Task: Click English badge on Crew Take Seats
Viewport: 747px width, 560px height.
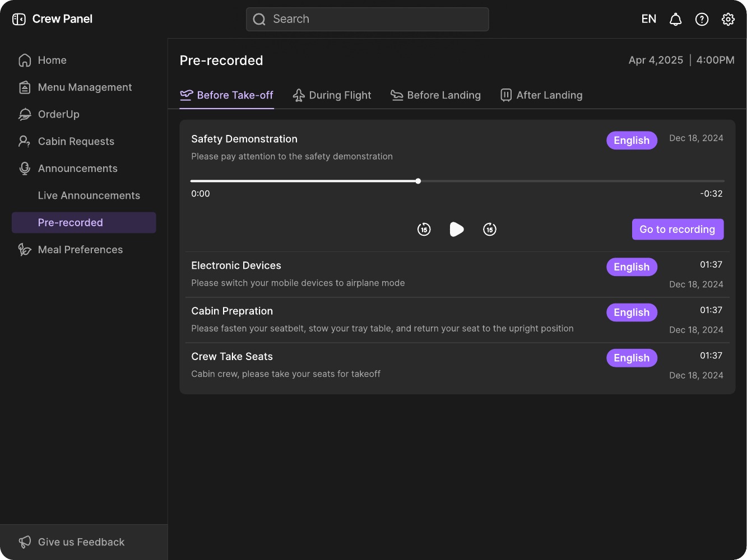Action: tap(632, 358)
